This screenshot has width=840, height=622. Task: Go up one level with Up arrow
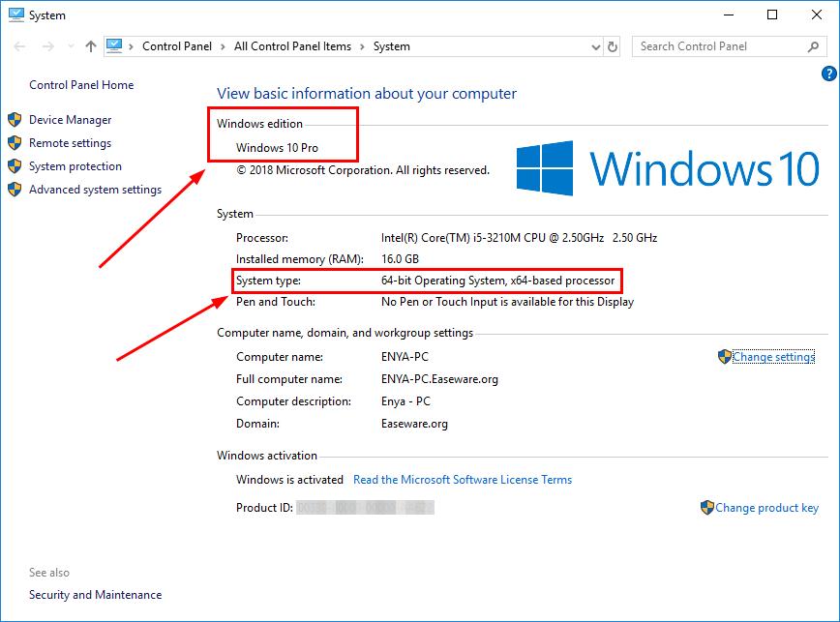(x=91, y=46)
